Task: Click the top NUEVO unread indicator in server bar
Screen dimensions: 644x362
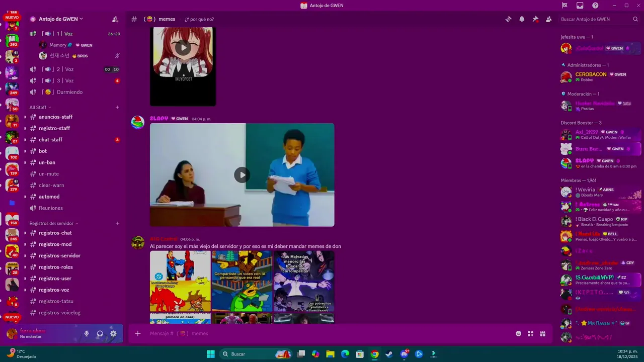Action: pos(12,17)
